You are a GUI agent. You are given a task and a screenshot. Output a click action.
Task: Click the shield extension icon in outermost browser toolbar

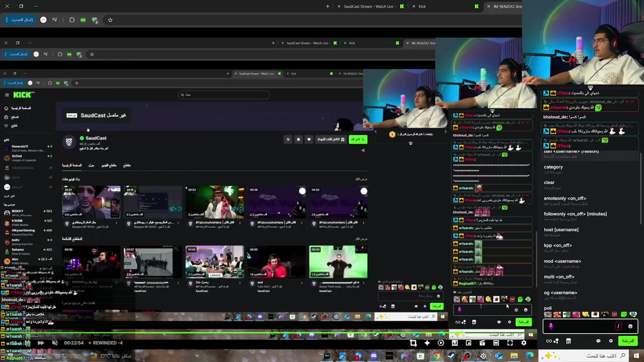tap(95, 20)
